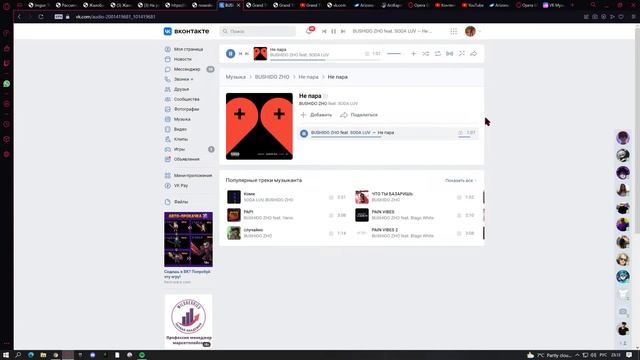The height and width of the screenshot is (360, 640).
Task: Open top contact avatar in right sidebar
Action: tap(623, 138)
